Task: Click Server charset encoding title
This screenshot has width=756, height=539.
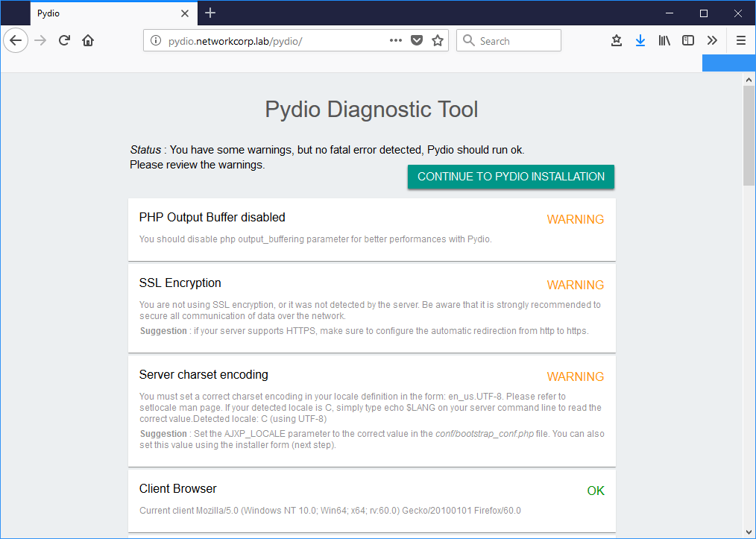Action: point(204,374)
